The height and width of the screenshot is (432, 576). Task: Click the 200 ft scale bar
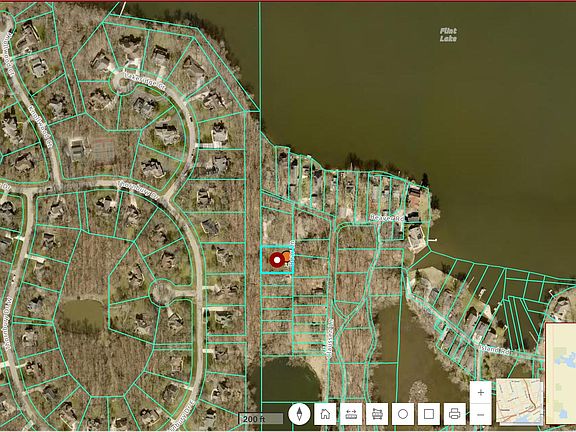pos(261,418)
